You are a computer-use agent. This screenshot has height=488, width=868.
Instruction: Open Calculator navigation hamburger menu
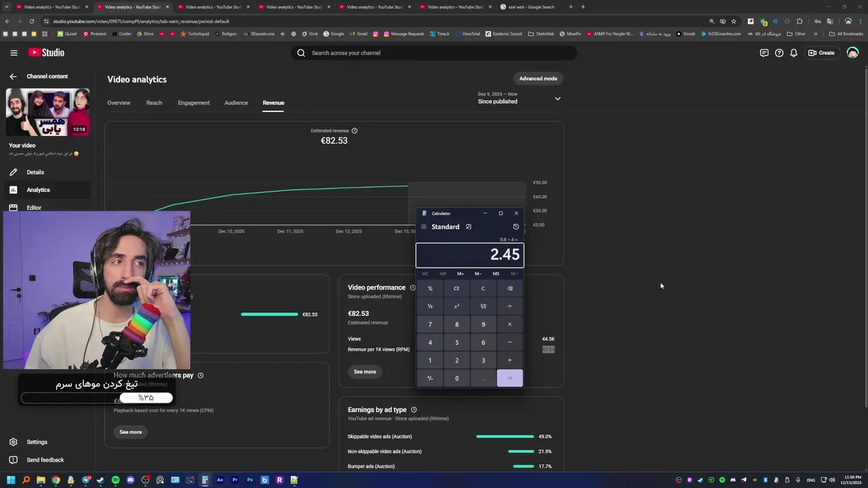(424, 227)
